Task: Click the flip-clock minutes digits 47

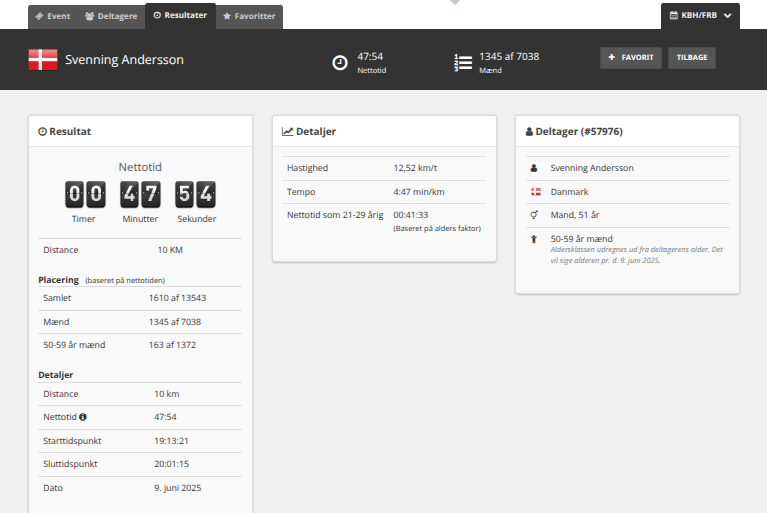Action: pyautogui.click(x=140, y=194)
